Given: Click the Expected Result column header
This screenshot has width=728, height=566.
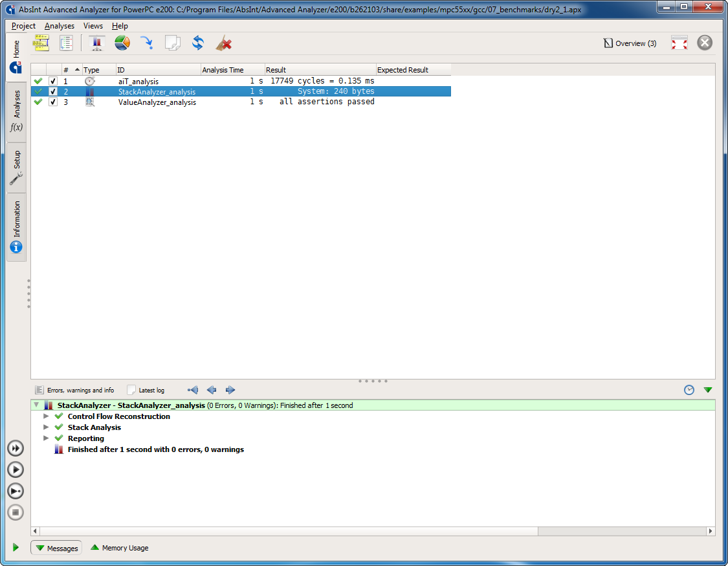Looking at the screenshot, I should tap(414, 70).
